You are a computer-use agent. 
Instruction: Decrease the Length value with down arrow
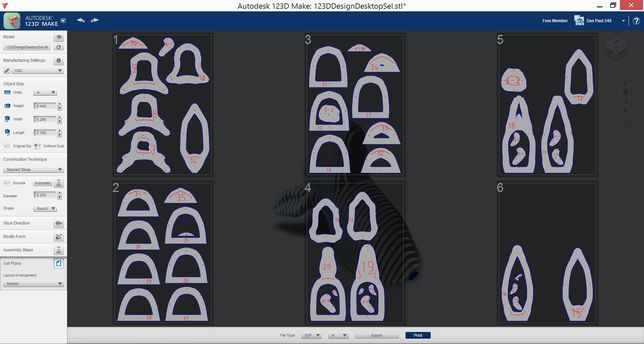pyautogui.click(x=59, y=135)
